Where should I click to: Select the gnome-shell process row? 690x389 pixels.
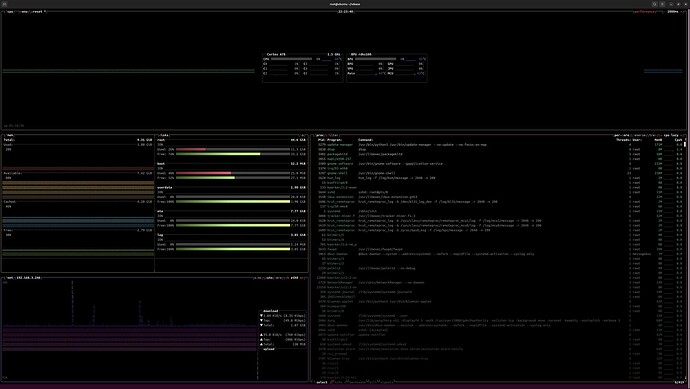pos(499,173)
